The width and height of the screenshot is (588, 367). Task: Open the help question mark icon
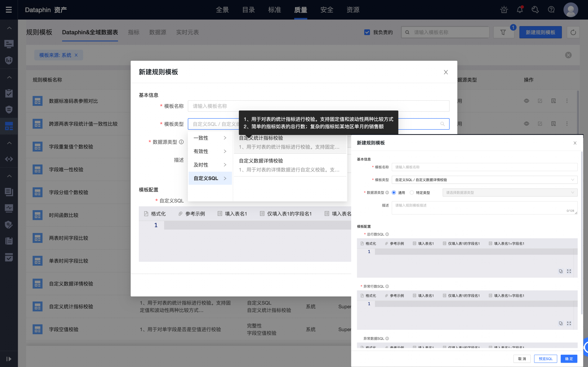[x=551, y=10]
